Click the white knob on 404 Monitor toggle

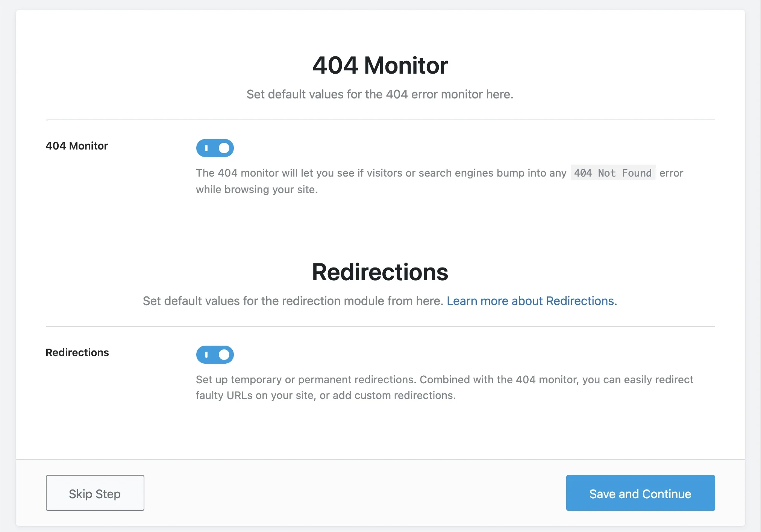pos(224,148)
